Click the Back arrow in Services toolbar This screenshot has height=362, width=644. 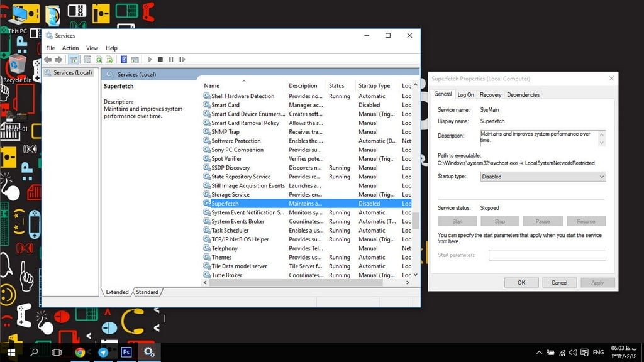pos(47,60)
